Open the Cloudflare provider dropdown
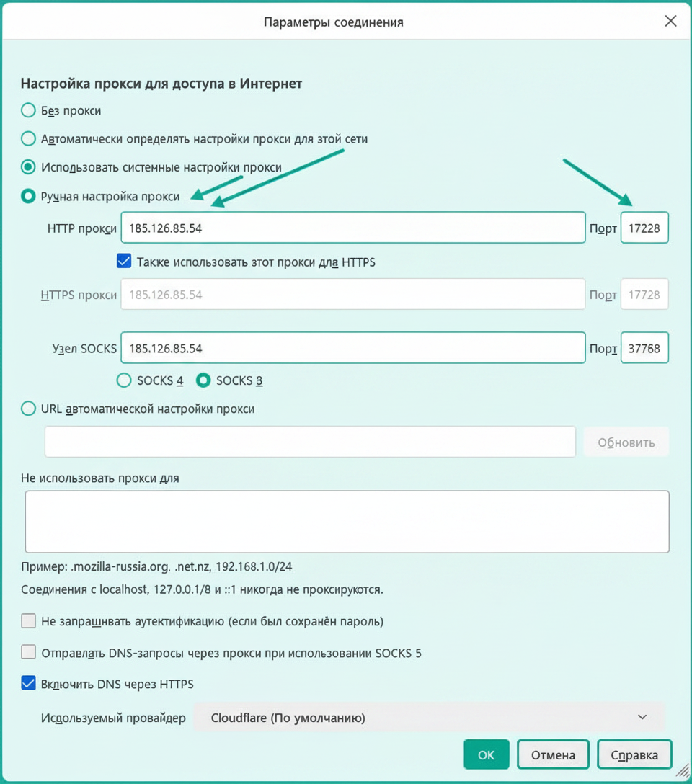This screenshot has height=784, width=692. point(430,718)
